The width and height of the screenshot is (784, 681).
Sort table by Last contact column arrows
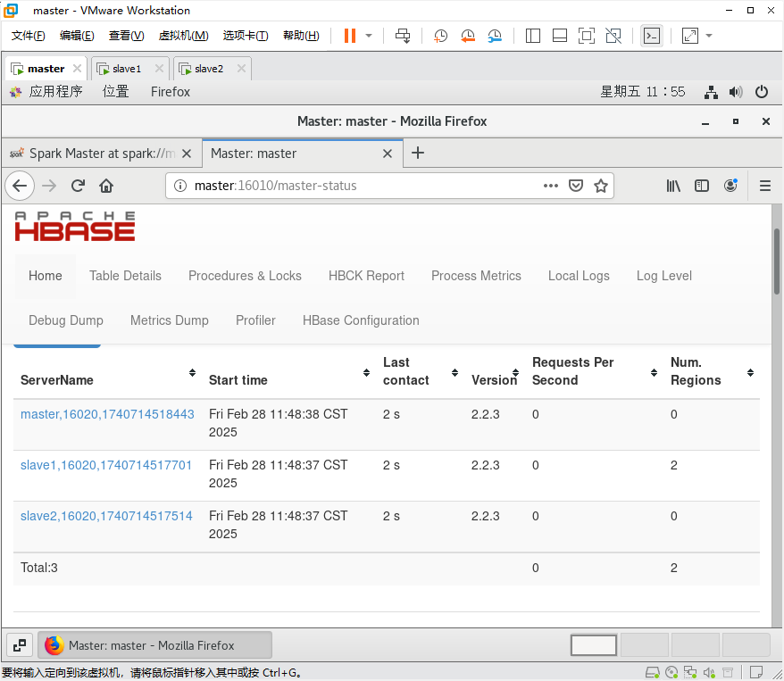(x=455, y=373)
